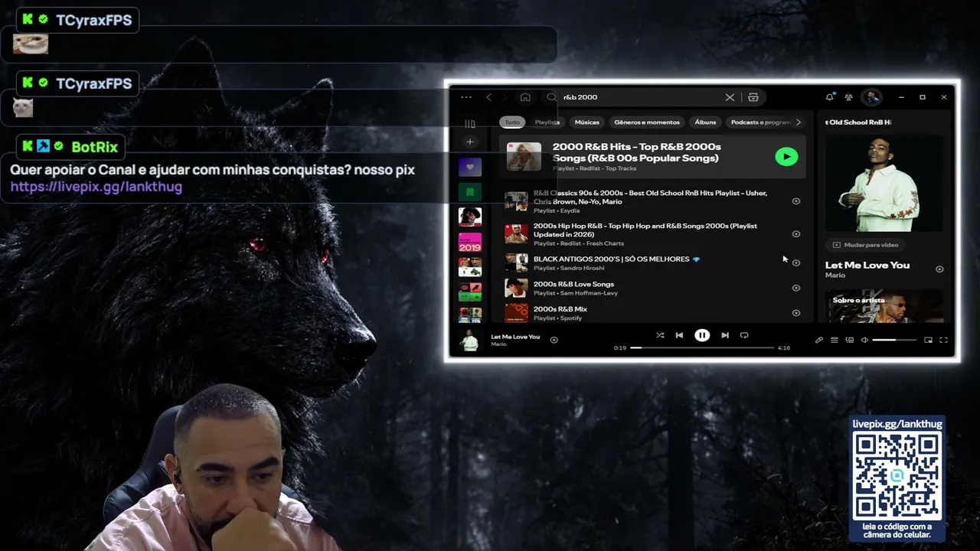980x551 pixels.
Task: Save 2000s R&B Love Songs playlist
Action: click(x=796, y=288)
